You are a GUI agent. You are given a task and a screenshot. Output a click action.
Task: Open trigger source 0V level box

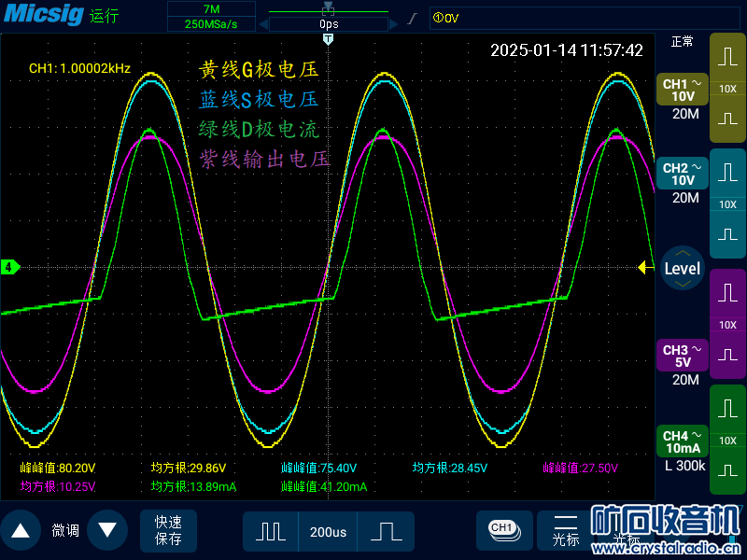click(585, 18)
